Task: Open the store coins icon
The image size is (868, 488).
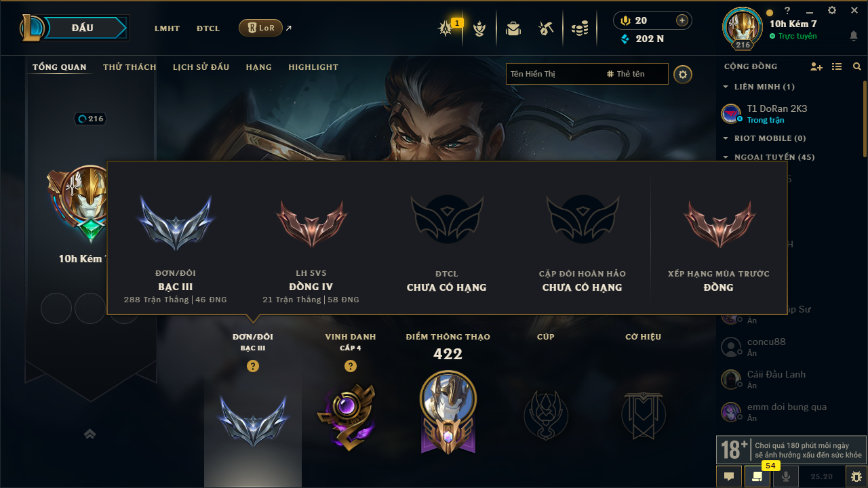Action: point(579,28)
